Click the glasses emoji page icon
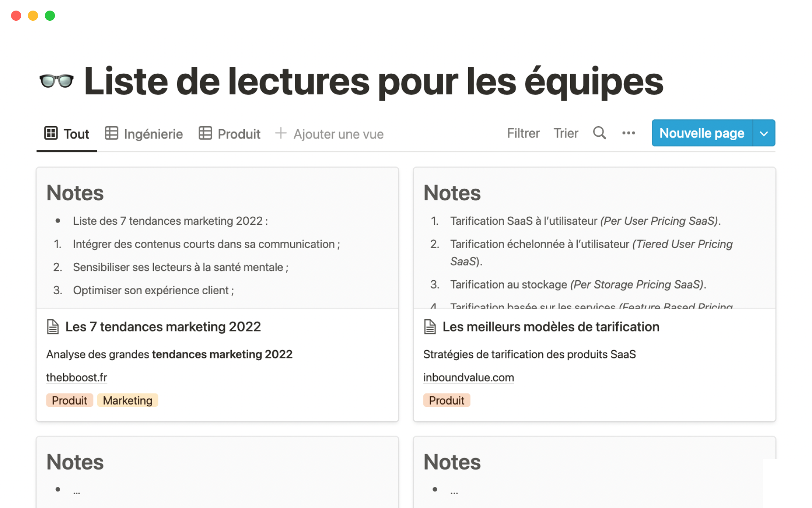Image resolution: width=812 pixels, height=508 pixels. [56, 80]
